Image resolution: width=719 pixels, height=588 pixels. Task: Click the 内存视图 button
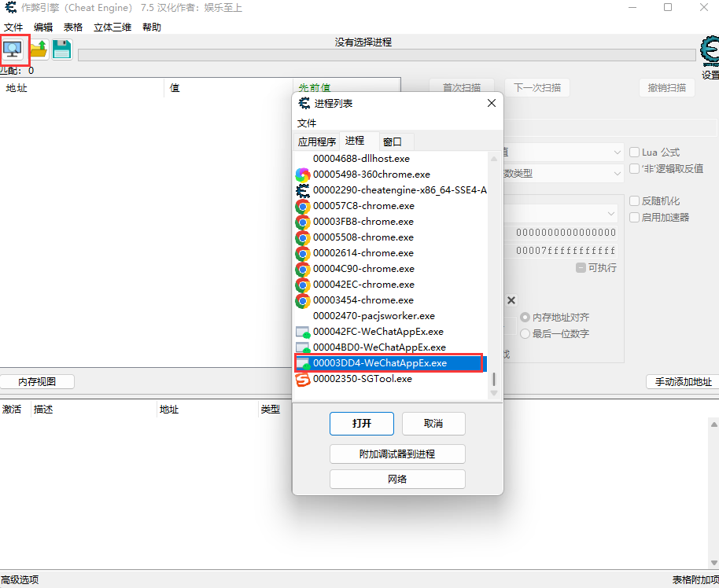[x=37, y=382]
